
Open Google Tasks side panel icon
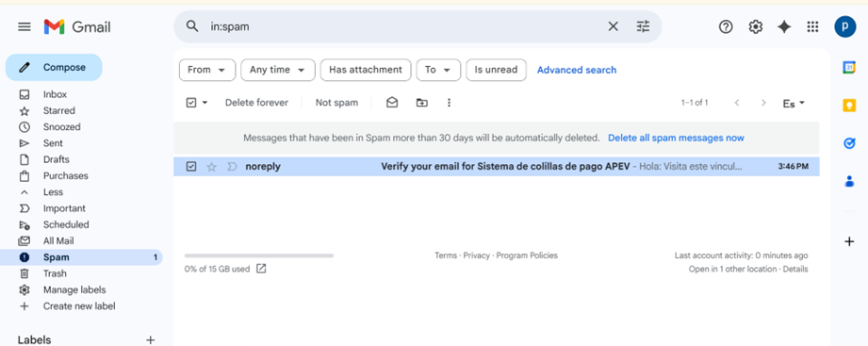[849, 142]
